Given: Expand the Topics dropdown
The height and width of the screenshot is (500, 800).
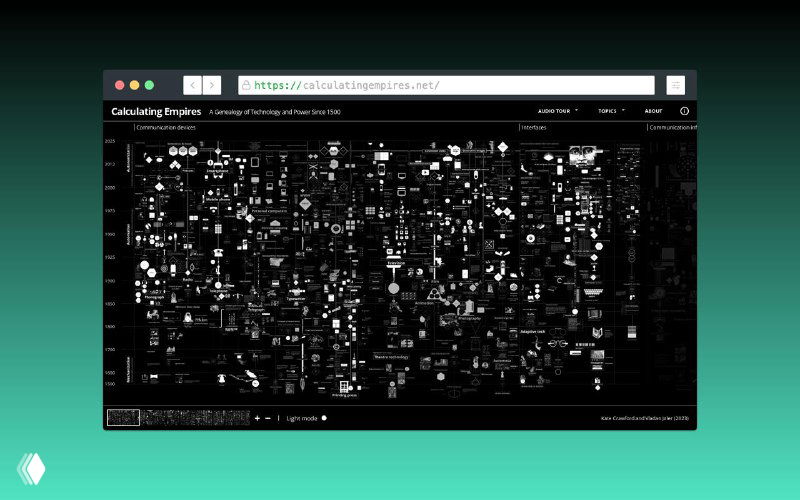Looking at the screenshot, I should click(x=611, y=111).
